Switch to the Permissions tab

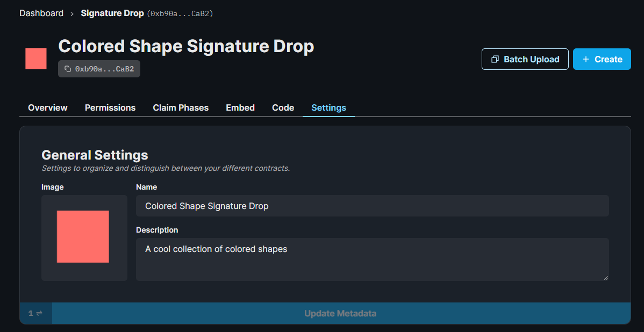pyautogui.click(x=110, y=107)
